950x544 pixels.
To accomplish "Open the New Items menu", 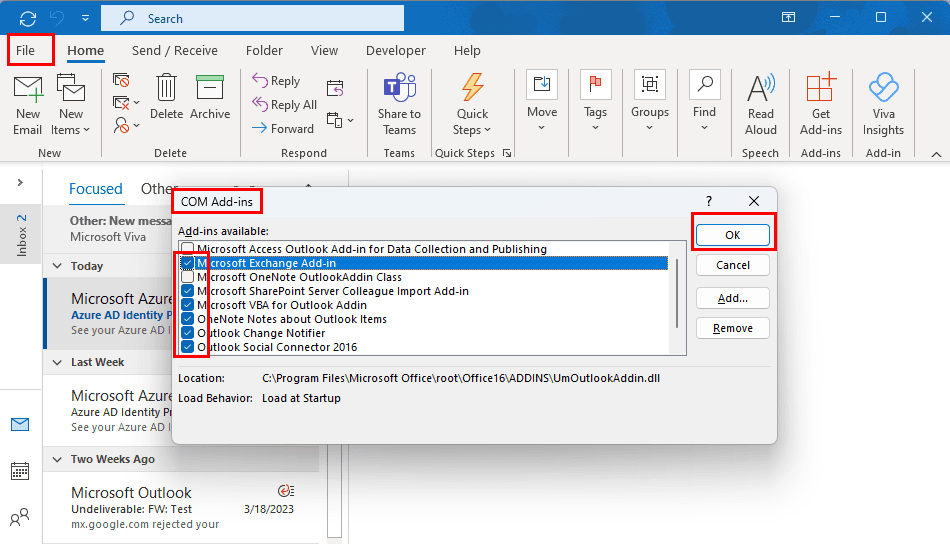I will [x=71, y=105].
